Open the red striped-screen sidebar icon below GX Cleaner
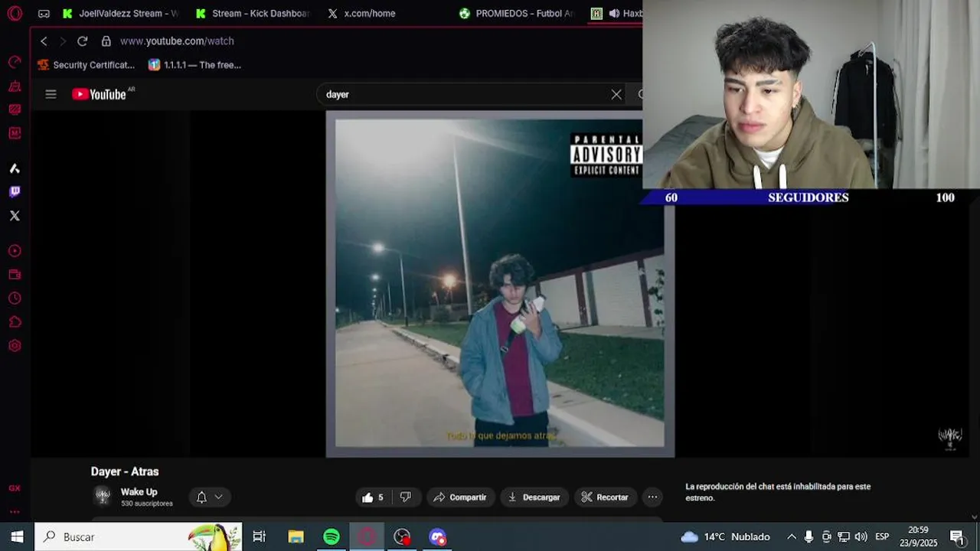Screen dimensions: 980x551 coord(15,109)
